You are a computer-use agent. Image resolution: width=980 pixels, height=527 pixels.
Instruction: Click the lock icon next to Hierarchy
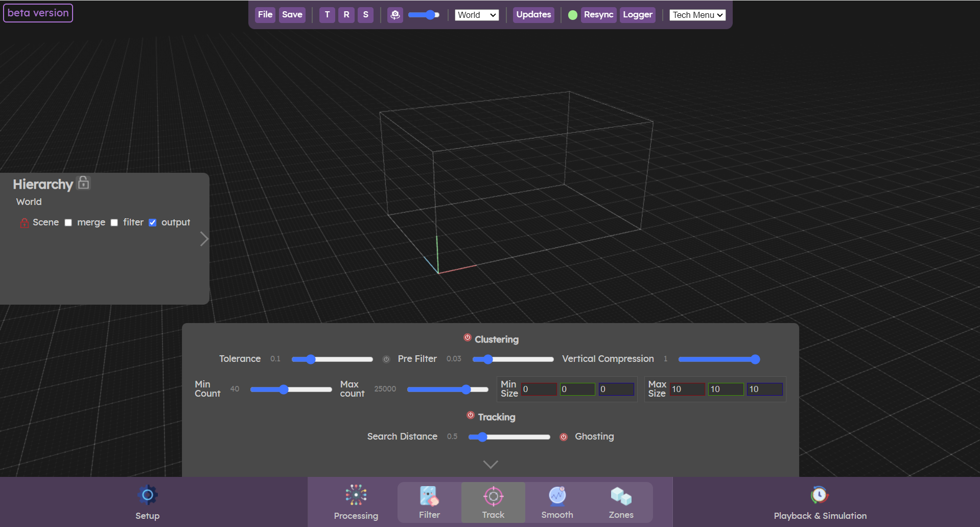[83, 182]
